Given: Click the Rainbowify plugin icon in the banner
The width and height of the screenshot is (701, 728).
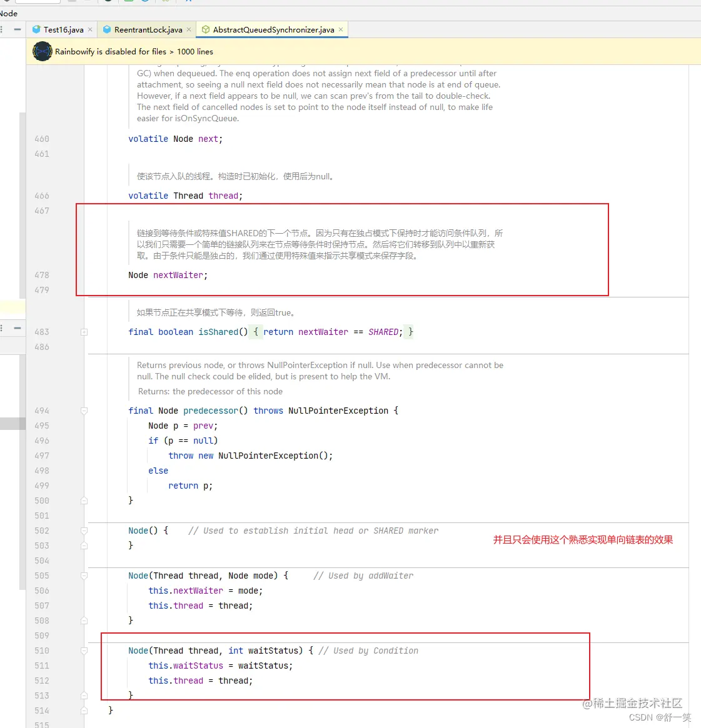Looking at the screenshot, I should 43,51.
